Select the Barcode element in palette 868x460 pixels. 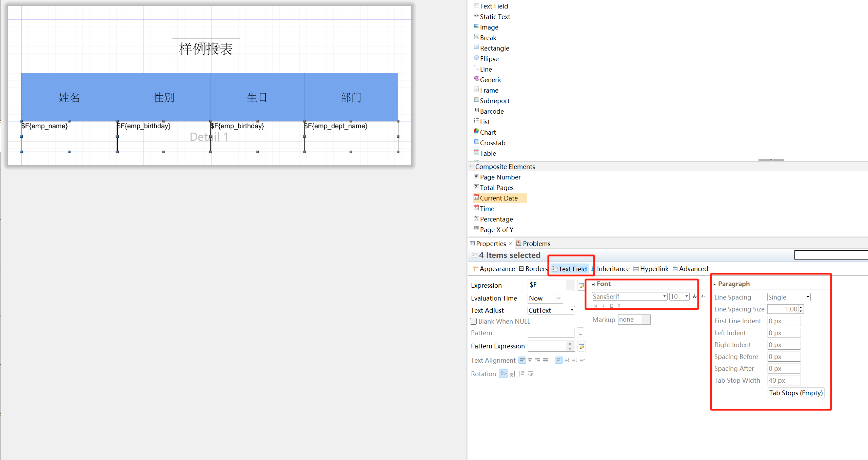click(x=491, y=111)
